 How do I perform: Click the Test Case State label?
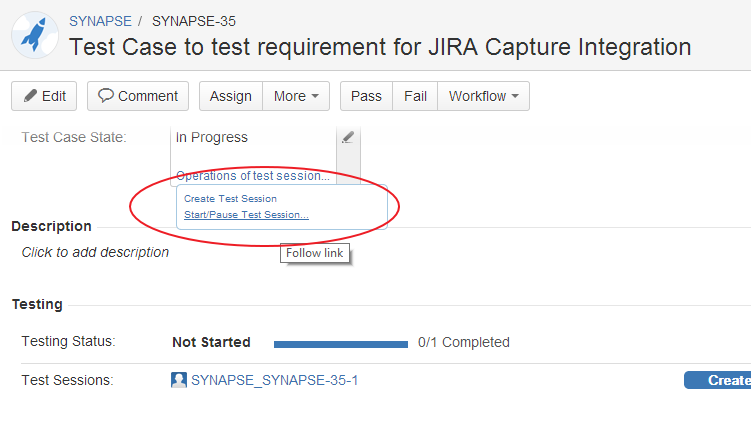click(x=74, y=137)
